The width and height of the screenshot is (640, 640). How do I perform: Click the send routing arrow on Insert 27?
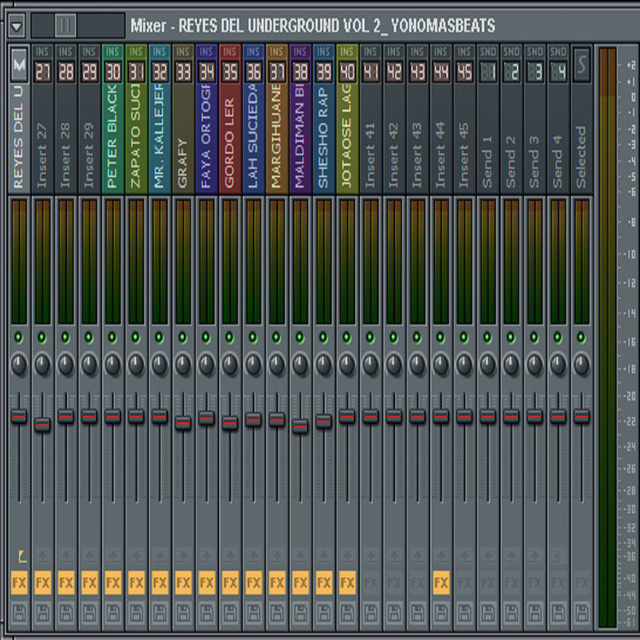tap(42, 557)
